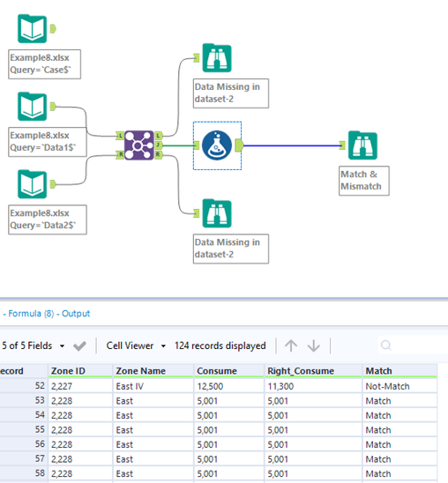Open the lower Data Missing Browse tool
448x483 pixels.
click(x=217, y=213)
